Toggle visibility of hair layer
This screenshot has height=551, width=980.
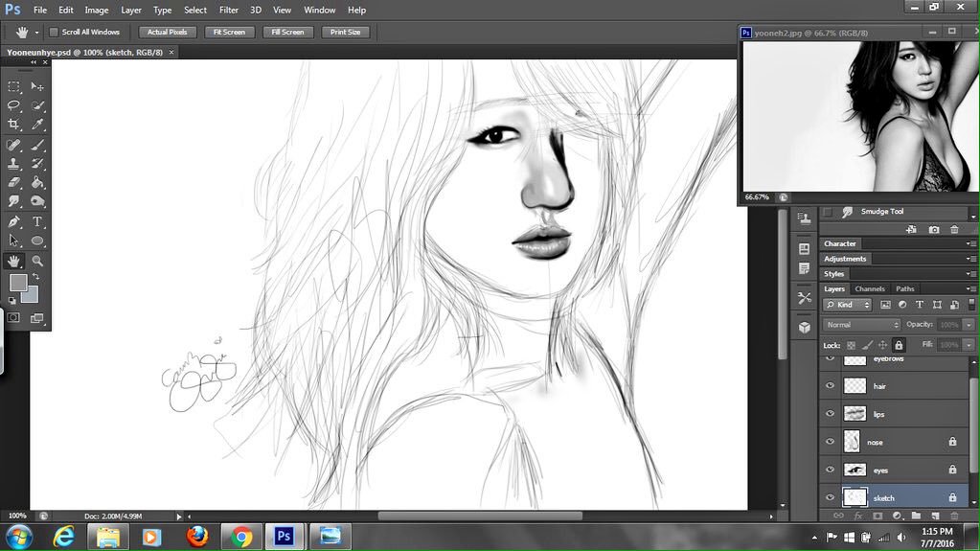(830, 386)
